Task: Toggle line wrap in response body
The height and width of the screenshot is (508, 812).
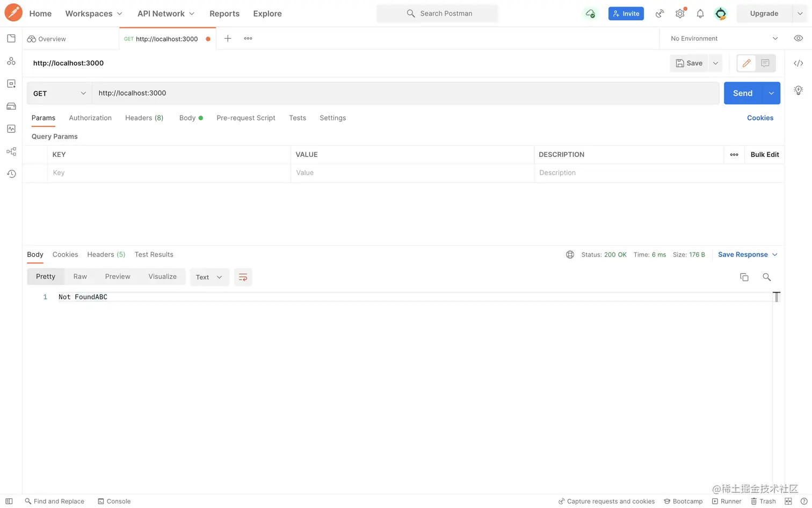Action: click(x=243, y=277)
